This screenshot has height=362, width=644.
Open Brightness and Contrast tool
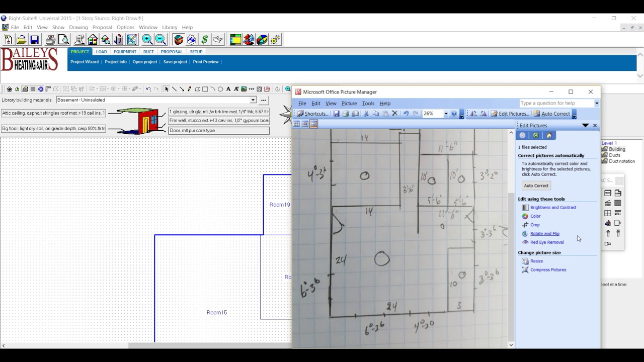tap(553, 207)
